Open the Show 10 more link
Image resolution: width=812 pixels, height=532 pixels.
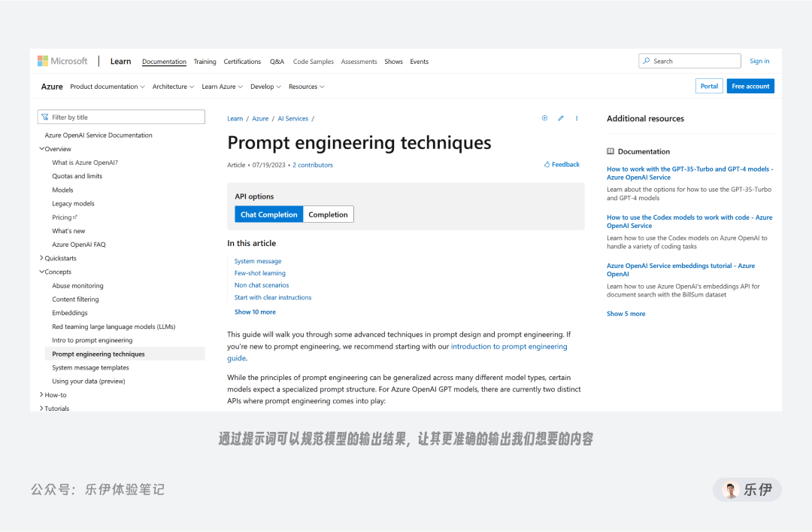click(x=255, y=312)
